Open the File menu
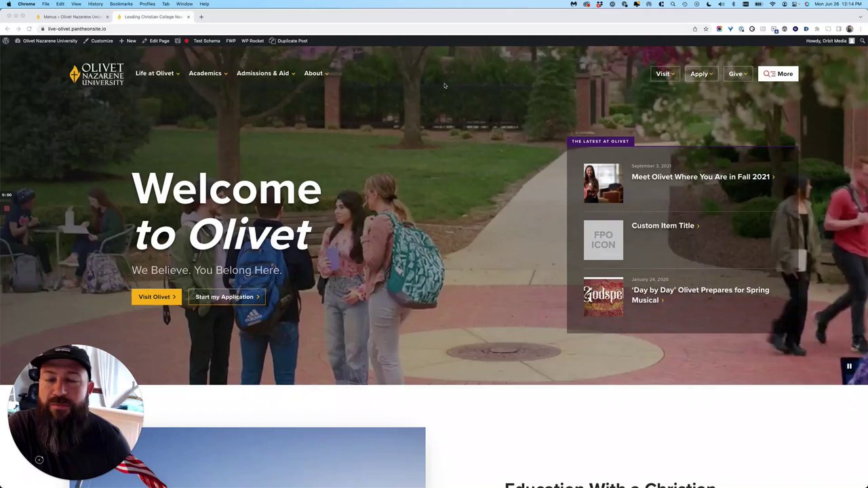The image size is (868, 488). (45, 4)
